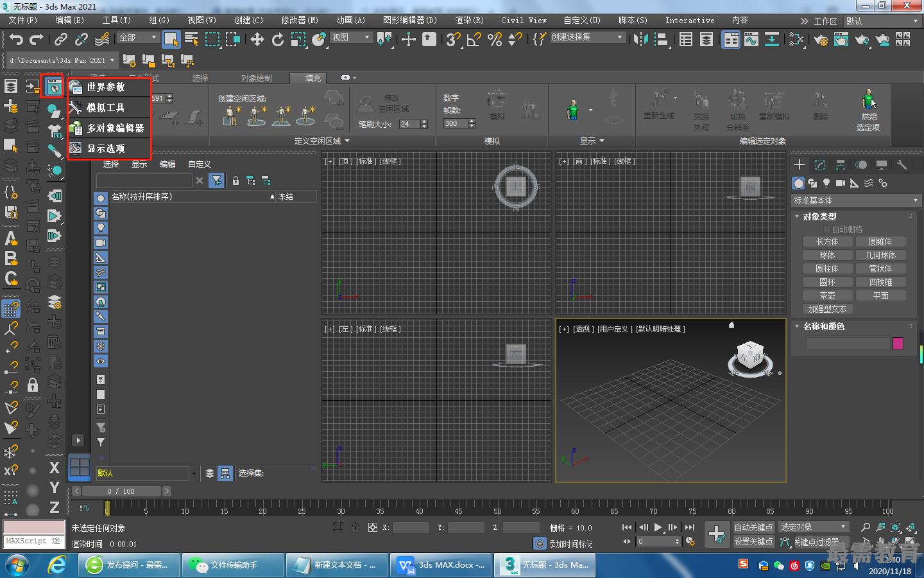
Task: Open the 标准基本体 primitive type dropdown
Action: pyautogui.click(x=856, y=200)
